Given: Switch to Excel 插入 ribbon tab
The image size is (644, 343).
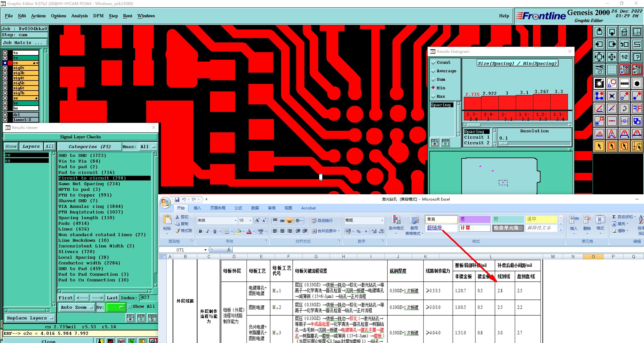Looking at the screenshot, I should click(197, 208).
